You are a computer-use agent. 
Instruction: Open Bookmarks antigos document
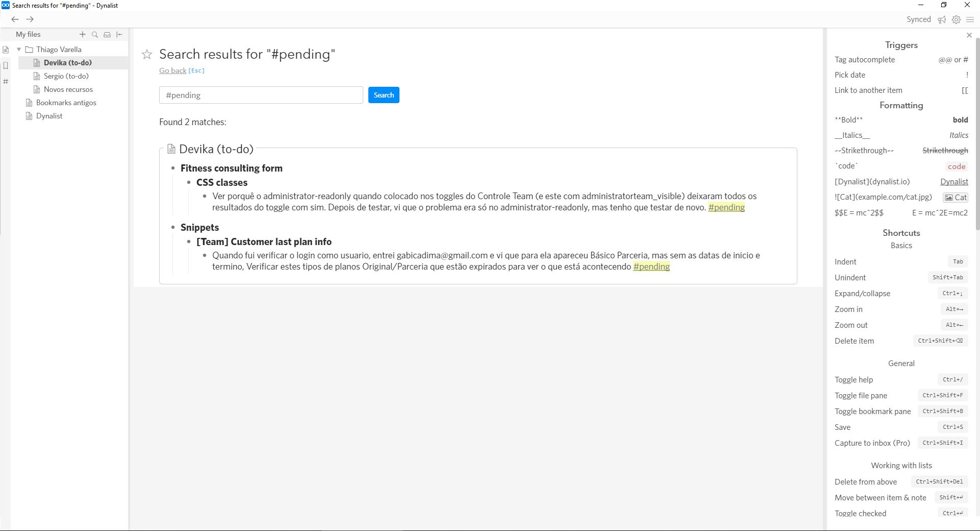66,103
